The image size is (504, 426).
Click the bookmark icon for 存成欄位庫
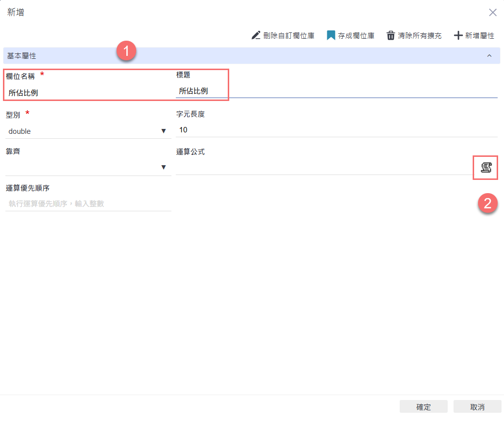[x=331, y=36]
